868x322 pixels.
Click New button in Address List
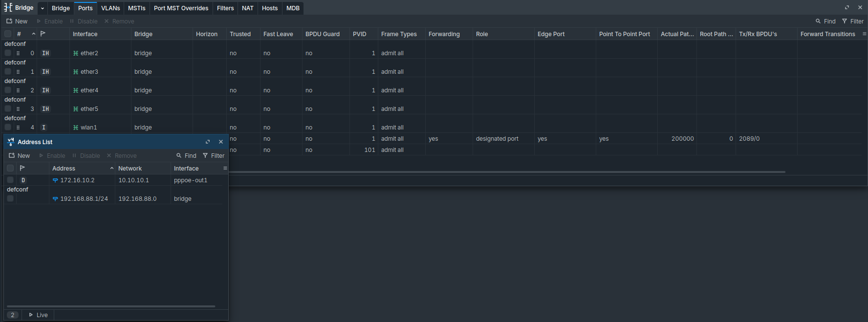20,156
